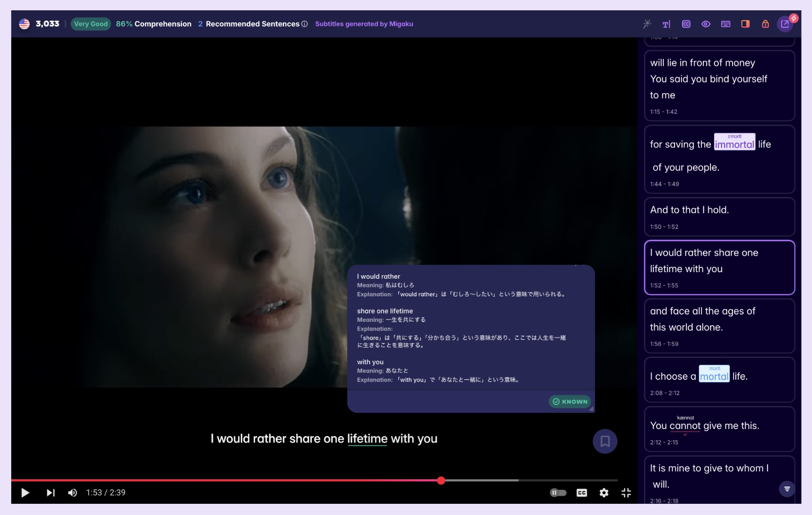Toggle the orange sidebar panel icon
812x515 pixels.
745,24
